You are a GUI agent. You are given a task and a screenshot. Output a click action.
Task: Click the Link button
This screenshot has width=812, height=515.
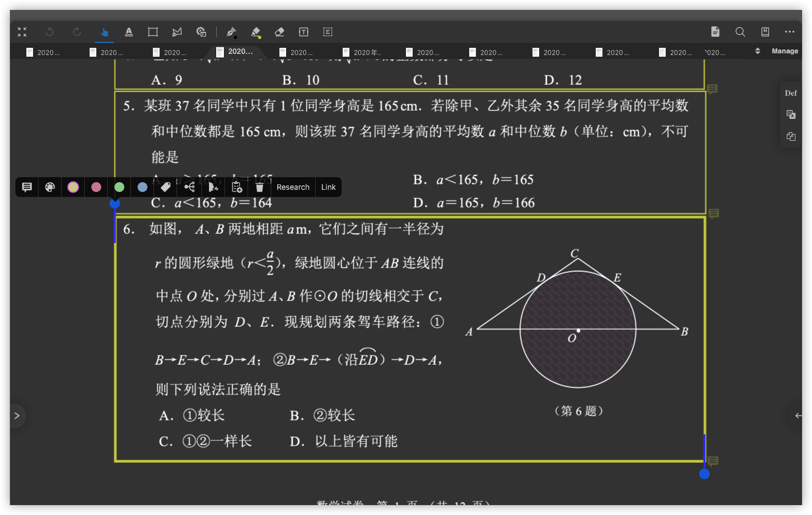click(328, 187)
